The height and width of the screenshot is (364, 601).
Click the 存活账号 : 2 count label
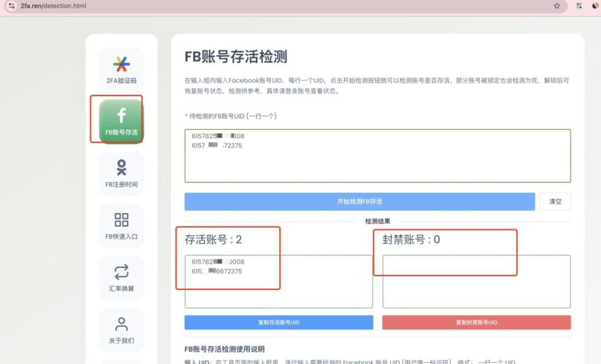click(x=213, y=240)
